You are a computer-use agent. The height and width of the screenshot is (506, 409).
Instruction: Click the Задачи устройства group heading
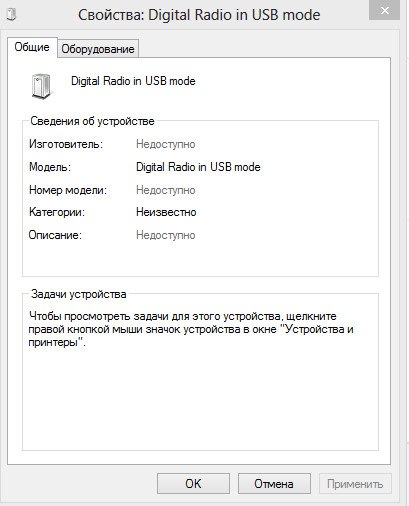coord(79,294)
